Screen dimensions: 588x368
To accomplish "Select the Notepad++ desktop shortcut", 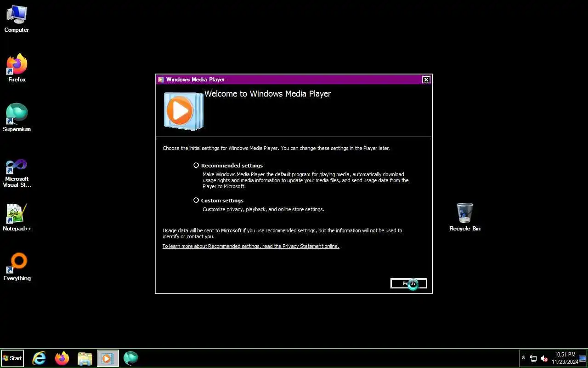I will [x=17, y=217].
